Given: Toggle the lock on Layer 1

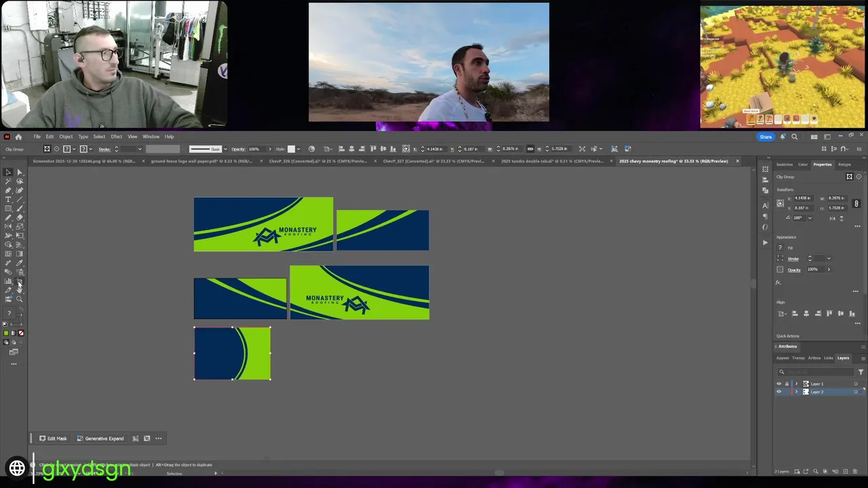Looking at the screenshot, I should coord(787,384).
